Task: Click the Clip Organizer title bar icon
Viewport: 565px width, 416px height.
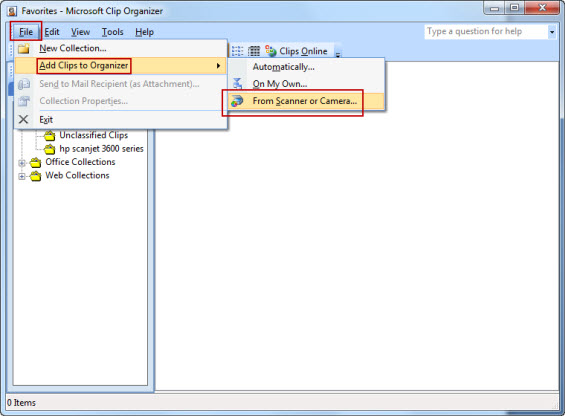Action: pos(12,11)
